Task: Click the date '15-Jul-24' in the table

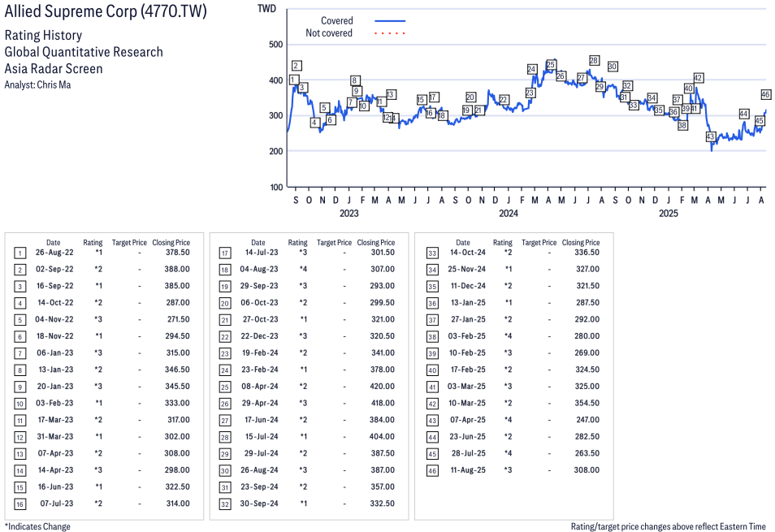Action: pos(262,437)
